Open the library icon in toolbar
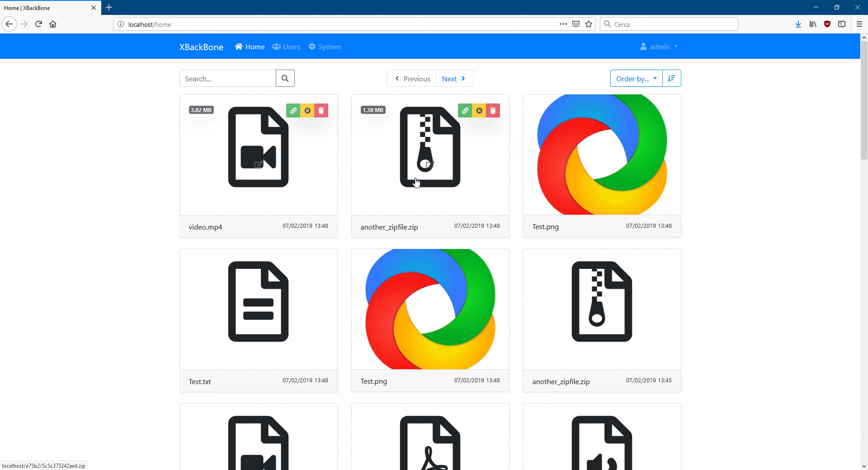The image size is (868, 470). coord(813,24)
